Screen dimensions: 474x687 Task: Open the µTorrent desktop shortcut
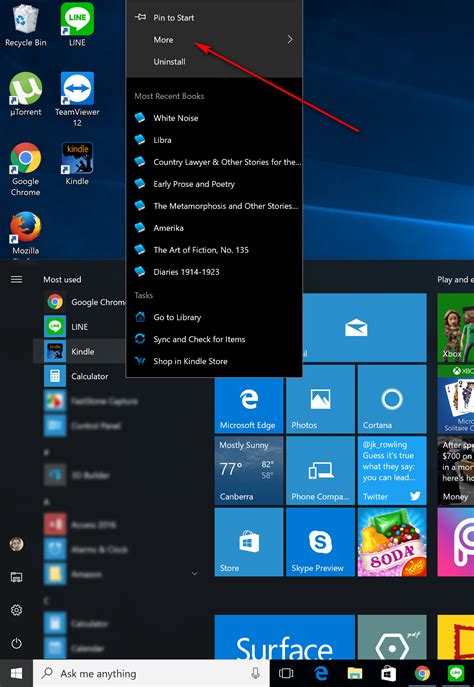tap(25, 94)
